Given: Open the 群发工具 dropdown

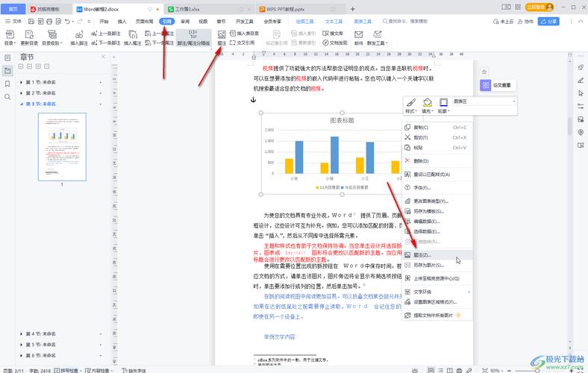Looking at the screenshot, I should click(x=378, y=37).
